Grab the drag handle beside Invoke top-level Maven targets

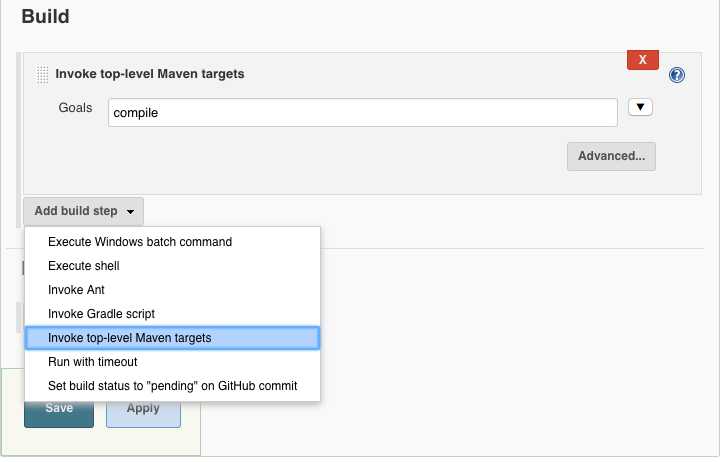42,74
